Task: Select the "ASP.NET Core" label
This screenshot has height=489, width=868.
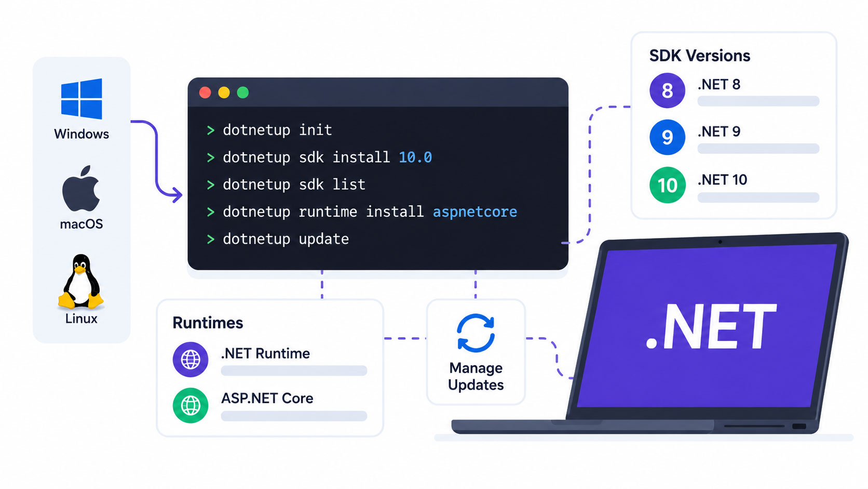Action: 267,398
